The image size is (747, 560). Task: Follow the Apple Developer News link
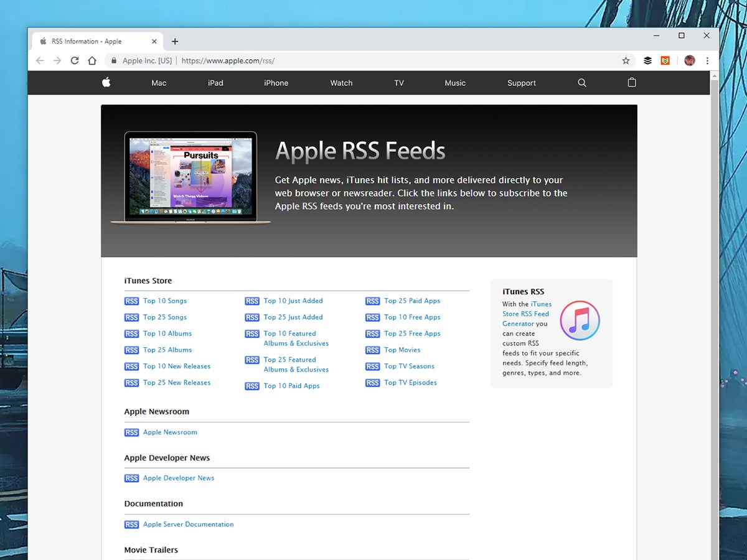[x=178, y=478]
